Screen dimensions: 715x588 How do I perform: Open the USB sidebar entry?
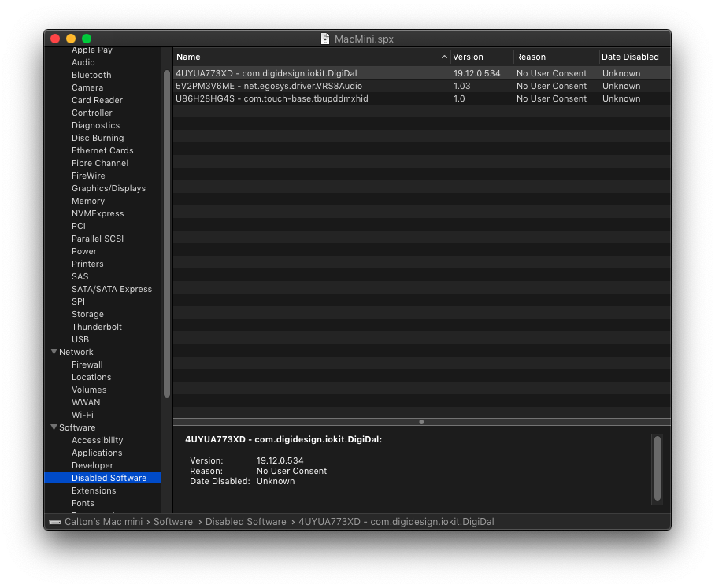click(x=80, y=339)
